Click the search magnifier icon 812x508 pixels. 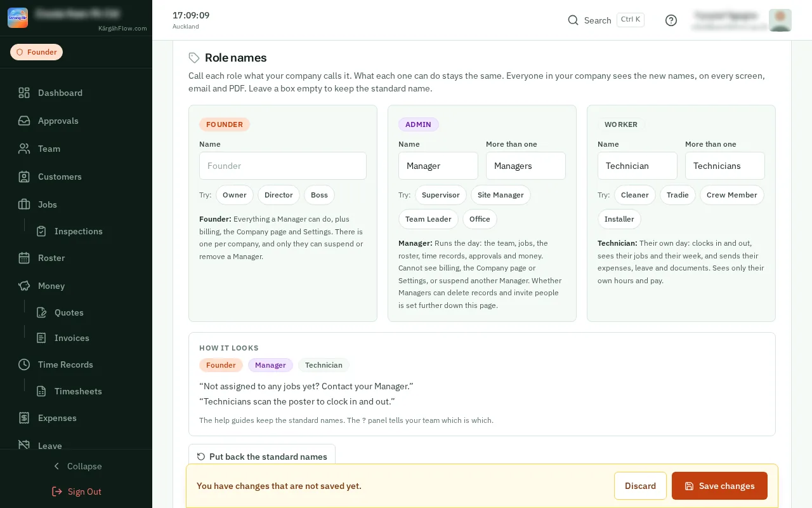[x=573, y=20]
